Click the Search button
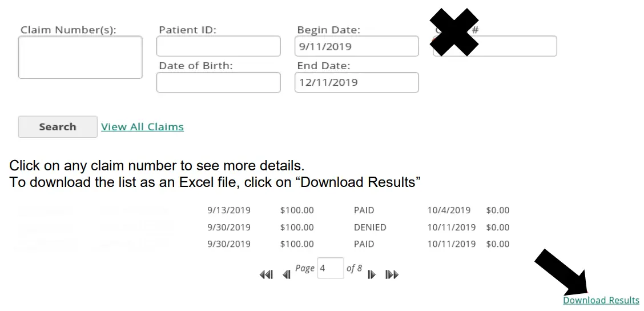This screenshot has width=644, height=311. tap(58, 127)
